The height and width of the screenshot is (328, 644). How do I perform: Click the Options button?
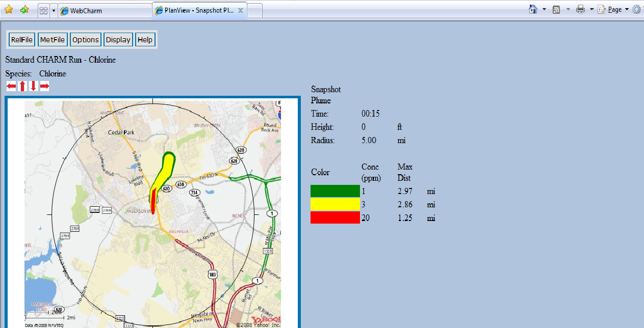[x=85, y=40]
